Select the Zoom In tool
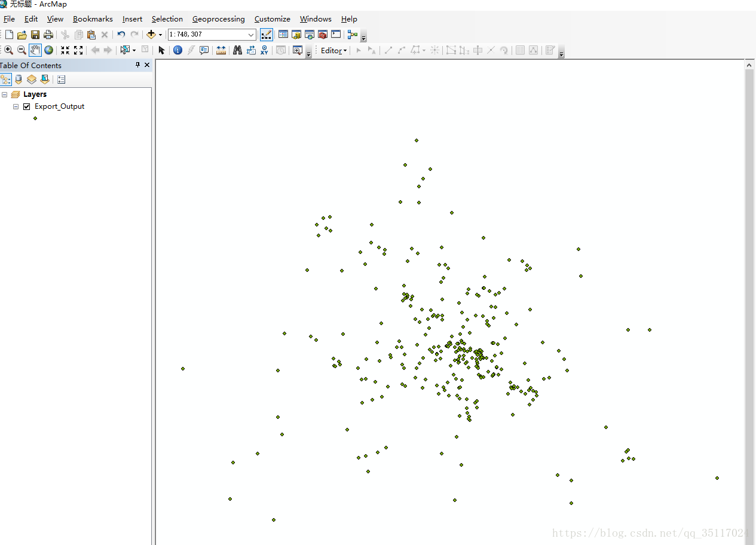The height and width of the screenshot is (545, 756). [9, 50]
